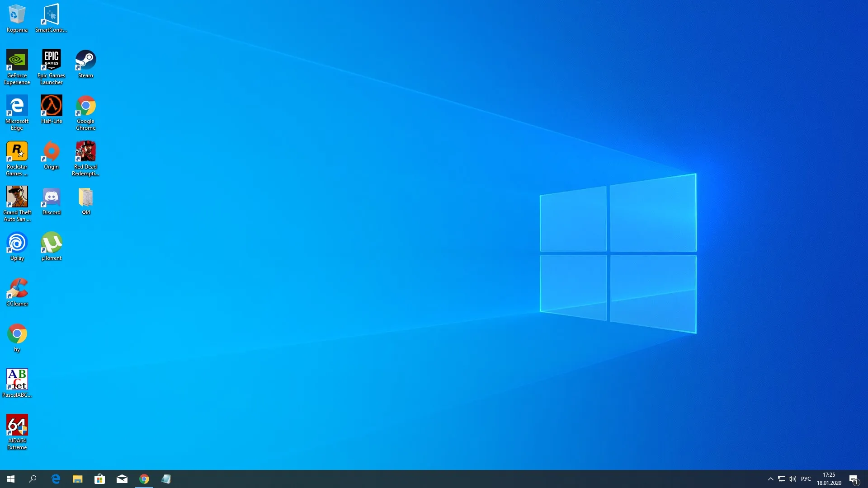Select the Recycle Bin (Корзина) icon
Screen dimensions: 868x488
tap(17, 18)
